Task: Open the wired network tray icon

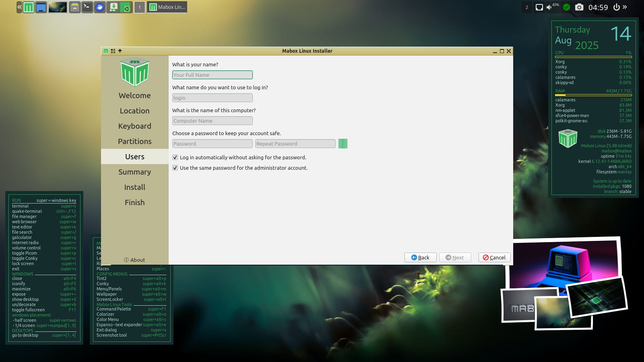Action: [539, 7]
